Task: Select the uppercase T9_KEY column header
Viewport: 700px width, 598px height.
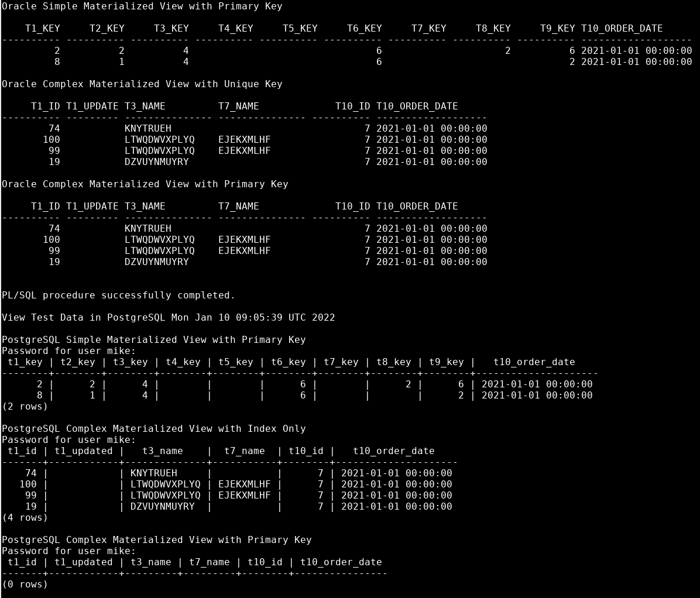Action: [x=557, y=29]
